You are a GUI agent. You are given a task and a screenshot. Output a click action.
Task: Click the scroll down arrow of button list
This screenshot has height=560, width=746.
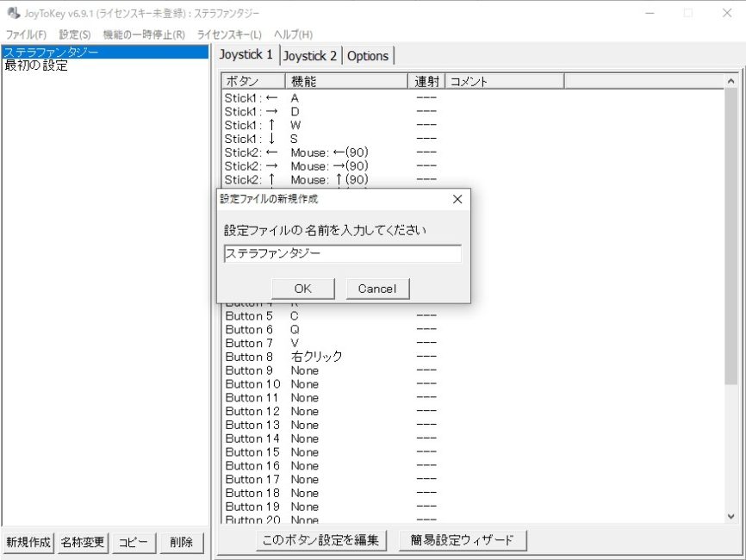point(730,516)
